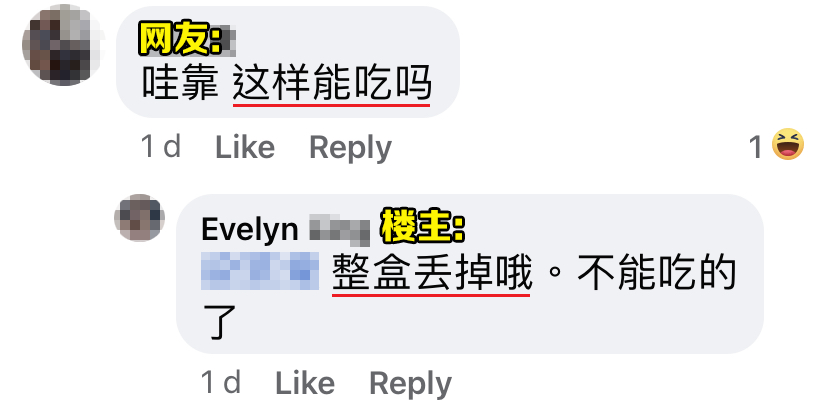Open the first comment's 1 d timestamp

pos(161,146)
